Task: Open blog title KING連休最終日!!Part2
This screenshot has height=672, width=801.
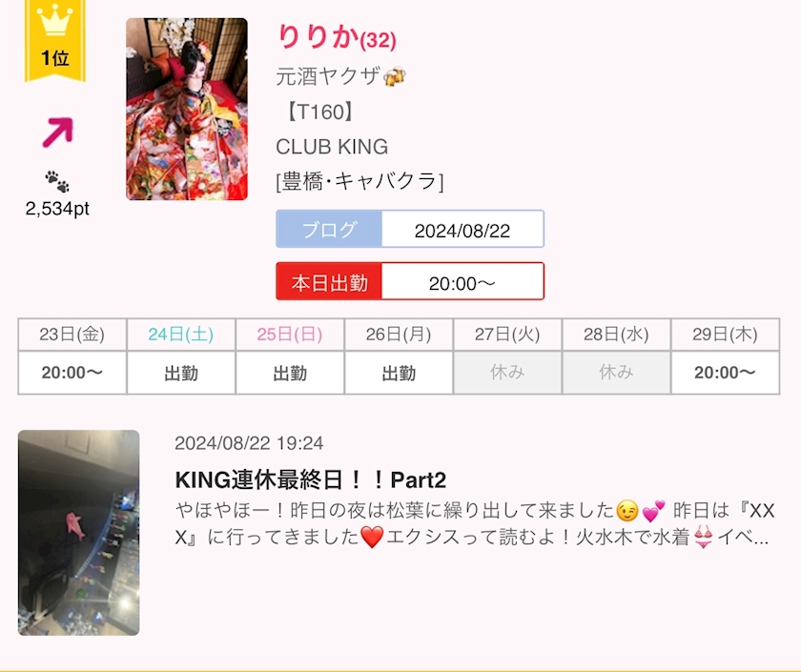Action: 311,480
